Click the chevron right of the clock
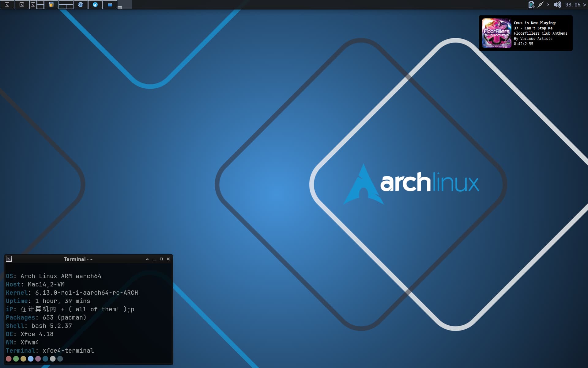This screenshot has height=368, width=588. click(584, 5)
